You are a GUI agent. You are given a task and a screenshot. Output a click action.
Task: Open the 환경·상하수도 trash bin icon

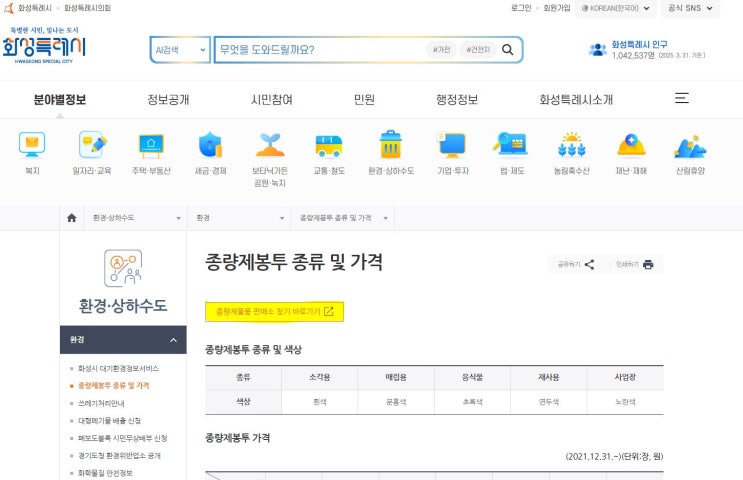391,144
